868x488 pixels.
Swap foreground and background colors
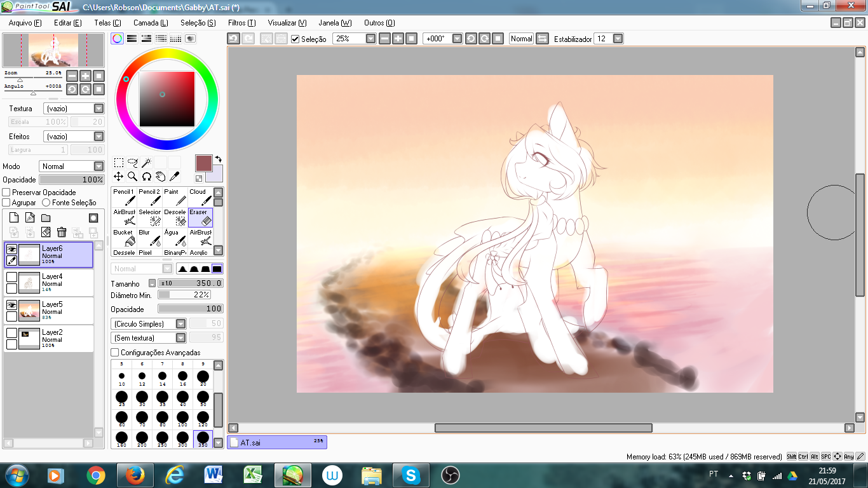tap(218, 159)
